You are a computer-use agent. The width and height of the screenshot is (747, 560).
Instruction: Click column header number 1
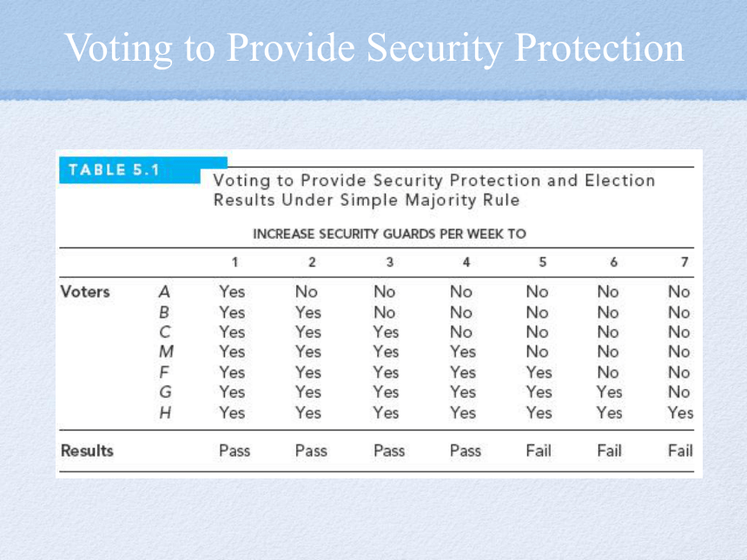235,262
